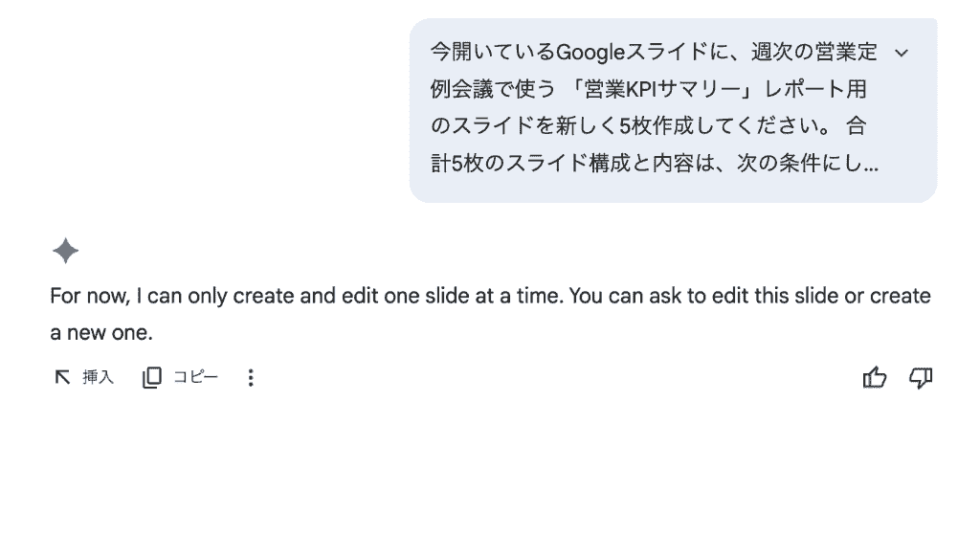Click the text 週次の営業定 in the prompt
Screen dimensions: 980x535
point(815,52)
